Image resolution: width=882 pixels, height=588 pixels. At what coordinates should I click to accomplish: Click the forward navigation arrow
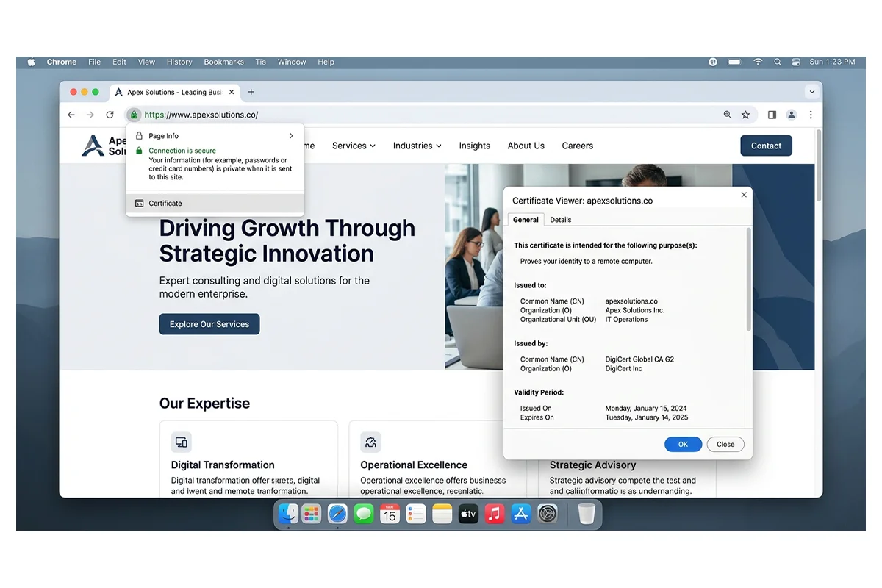90,115
